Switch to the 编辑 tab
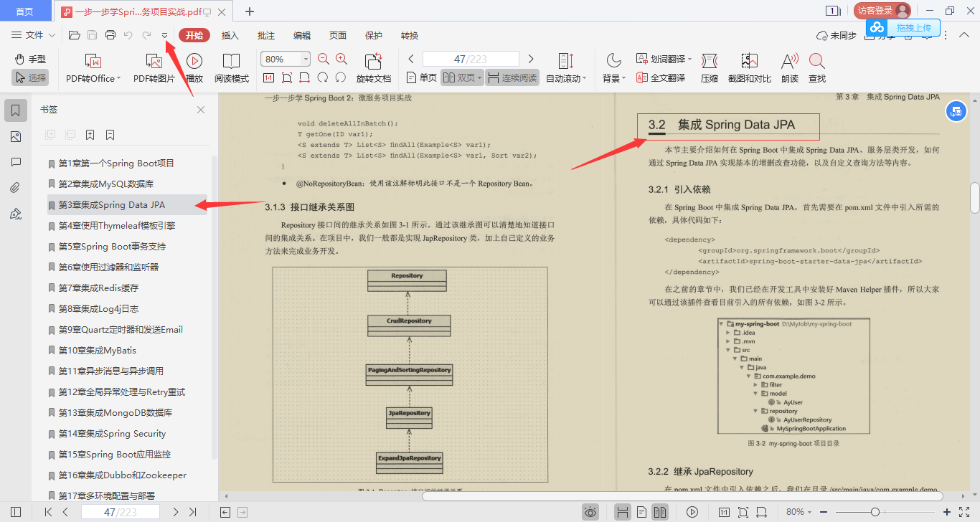This screenshot has width=980, height=522. click(x=302, y=35)
